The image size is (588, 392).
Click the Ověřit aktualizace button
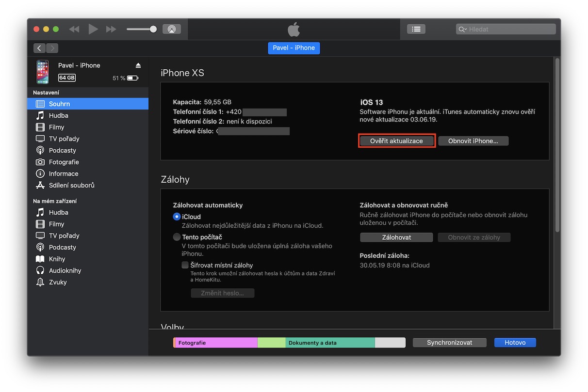coord(396,141)
